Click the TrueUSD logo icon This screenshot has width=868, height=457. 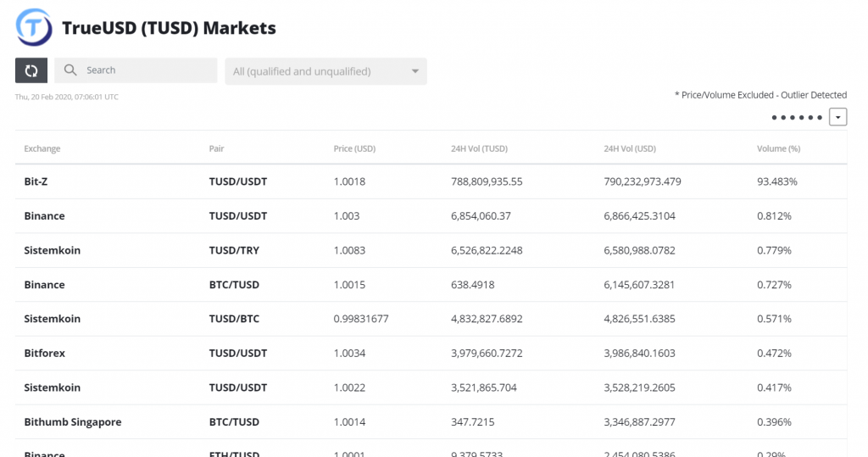point(34,27)
